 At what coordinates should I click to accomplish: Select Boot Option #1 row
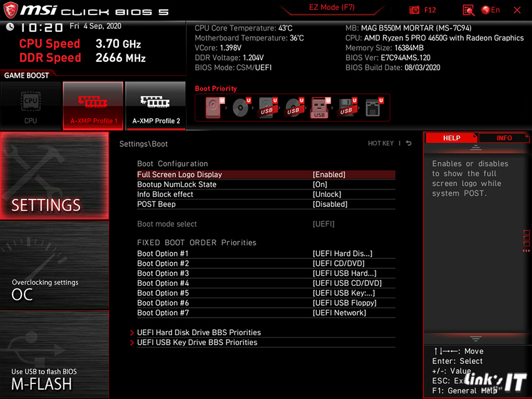(266, 253)
